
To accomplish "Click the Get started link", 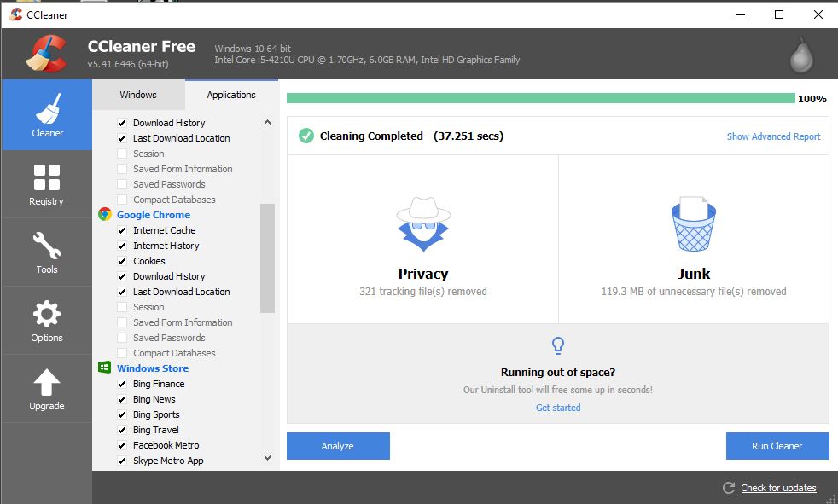I will pos(558,408).
